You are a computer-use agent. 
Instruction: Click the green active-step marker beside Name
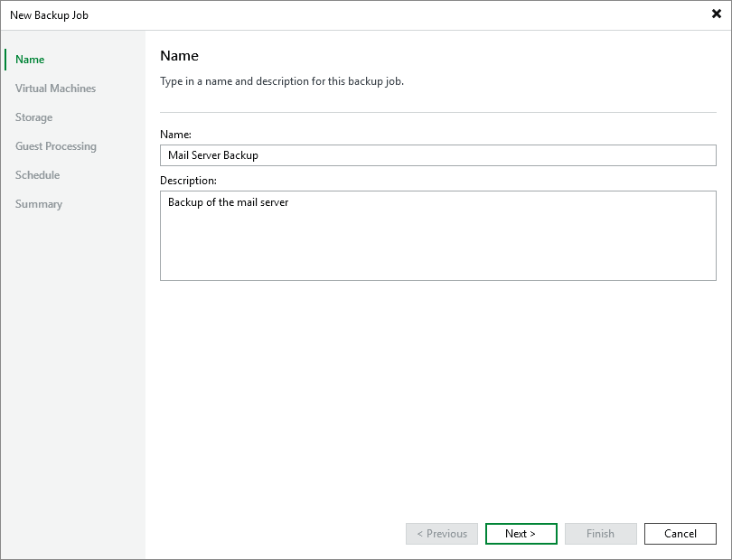point(5,60)
